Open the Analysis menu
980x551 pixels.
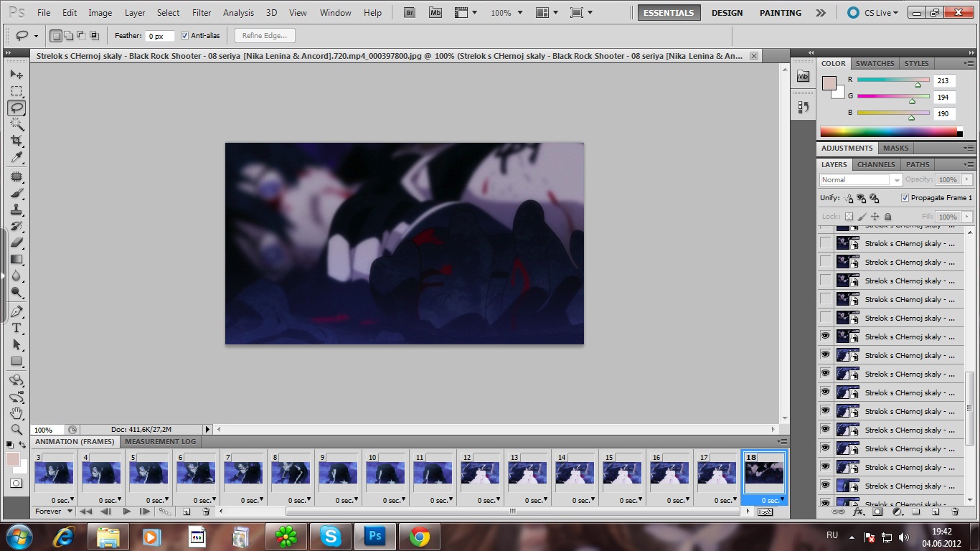(x=238, y=13)
